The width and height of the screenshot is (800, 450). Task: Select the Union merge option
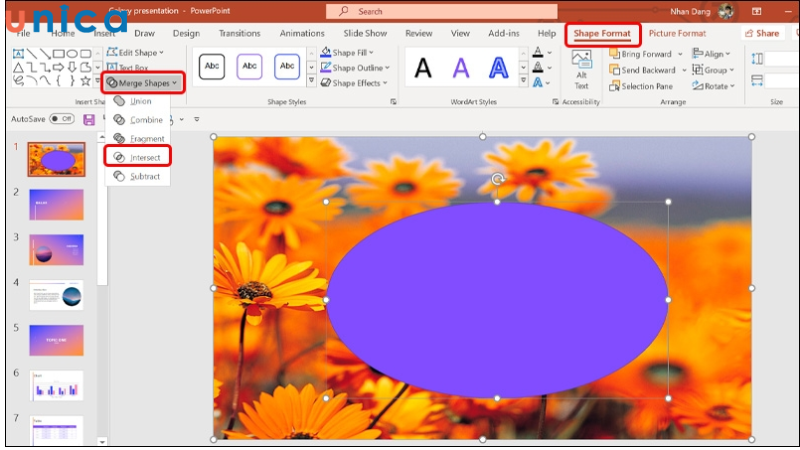pos(139,101)
